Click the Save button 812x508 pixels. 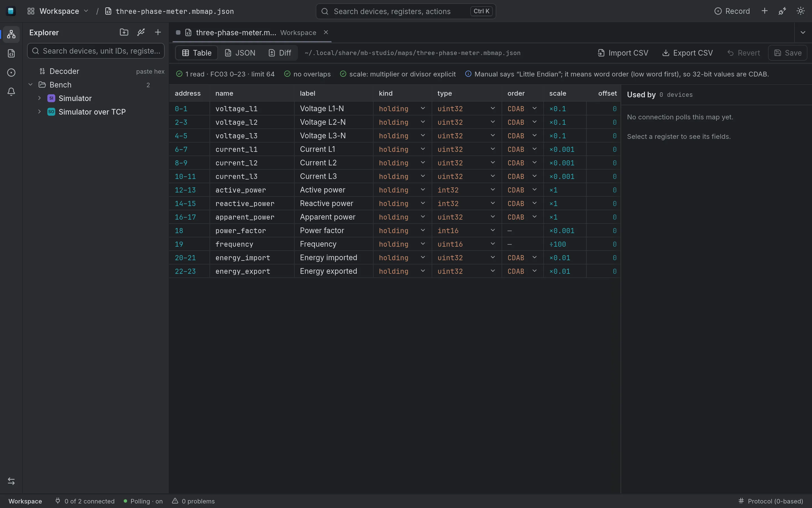787,53
